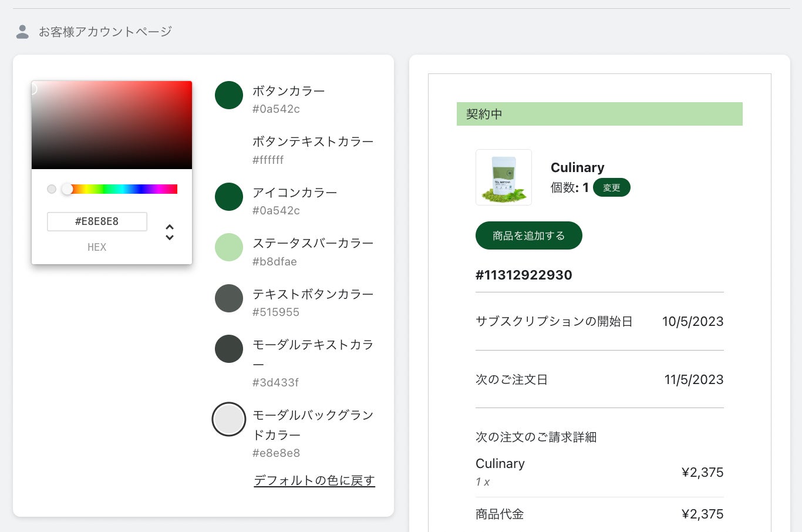Click the account person icon
Viewport: 802px width, 532px height.
[x=22, y=32]
